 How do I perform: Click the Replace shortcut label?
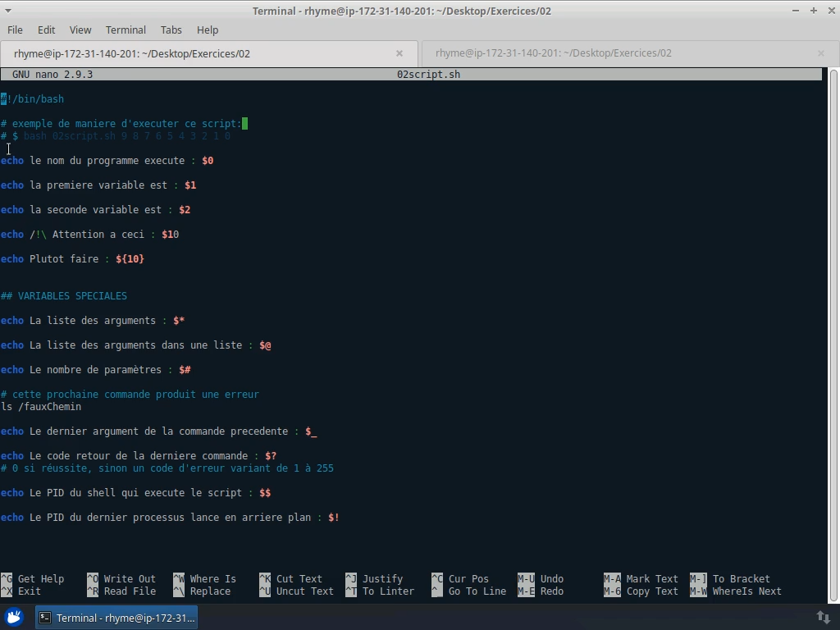tap(210, 591)
